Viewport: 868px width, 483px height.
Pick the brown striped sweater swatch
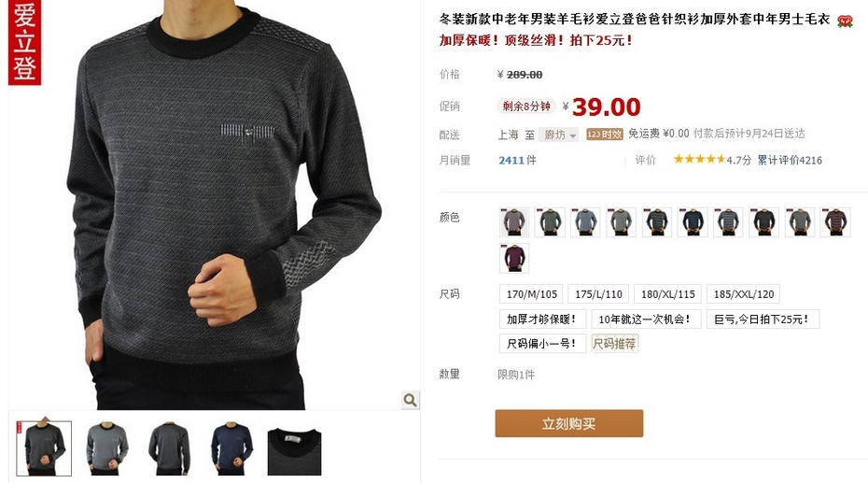point(835,222)
